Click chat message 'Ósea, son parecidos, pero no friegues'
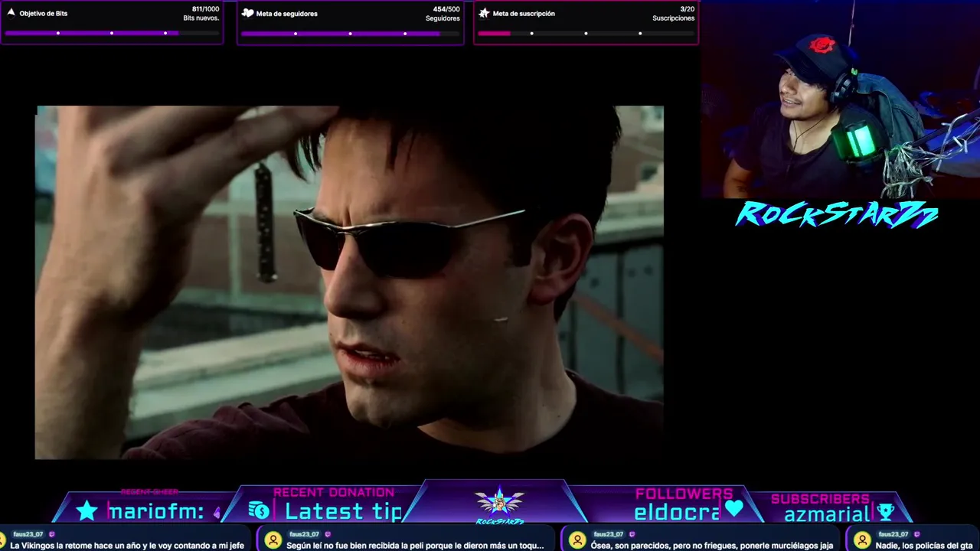 pyautogui.click(x=712, y=546)
